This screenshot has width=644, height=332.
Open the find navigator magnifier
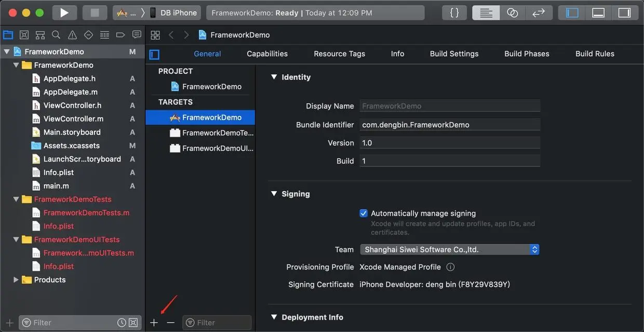[x=56, y=35]
